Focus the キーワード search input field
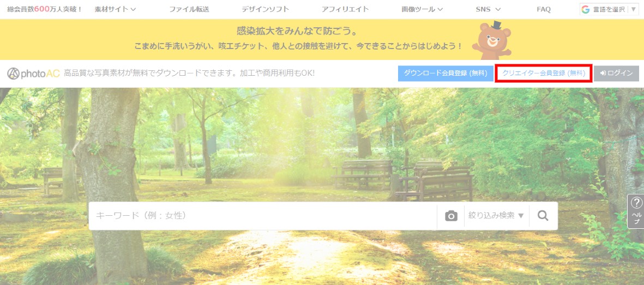This screenshot has width=644, height=285. [x=262, y=216]
